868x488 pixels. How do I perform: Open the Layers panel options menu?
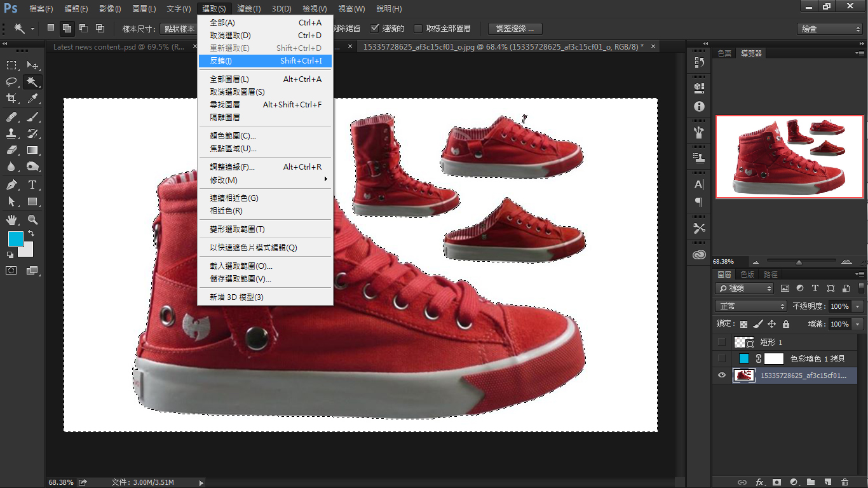(860, 274)
